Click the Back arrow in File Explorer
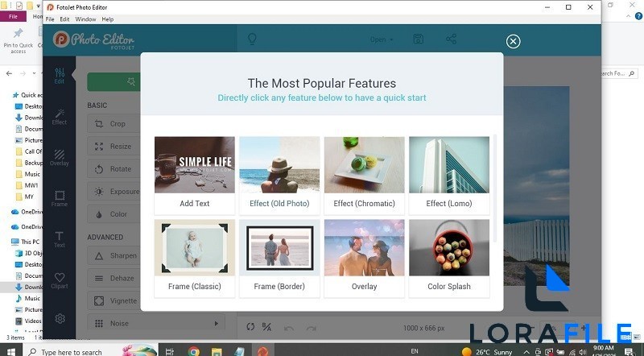 click(9, 73)
